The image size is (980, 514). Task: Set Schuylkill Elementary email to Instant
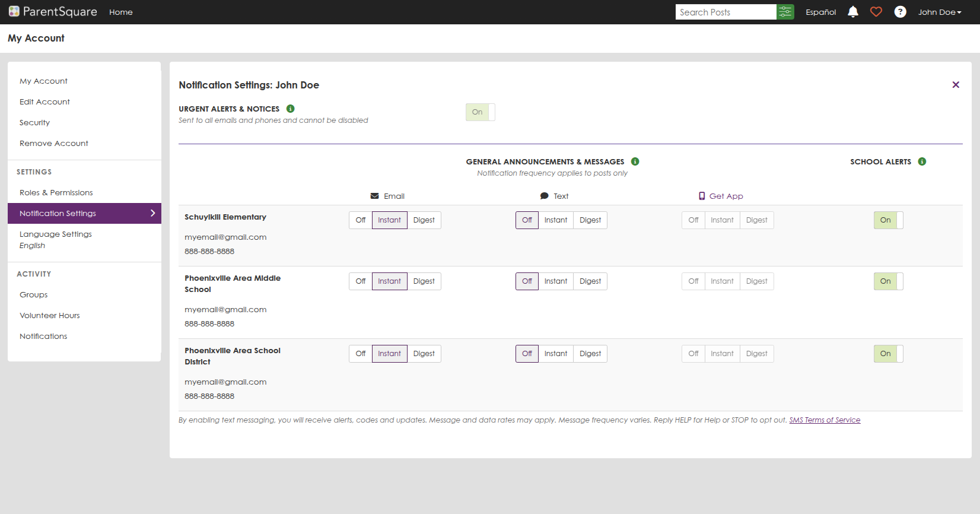tap(390, 220)
